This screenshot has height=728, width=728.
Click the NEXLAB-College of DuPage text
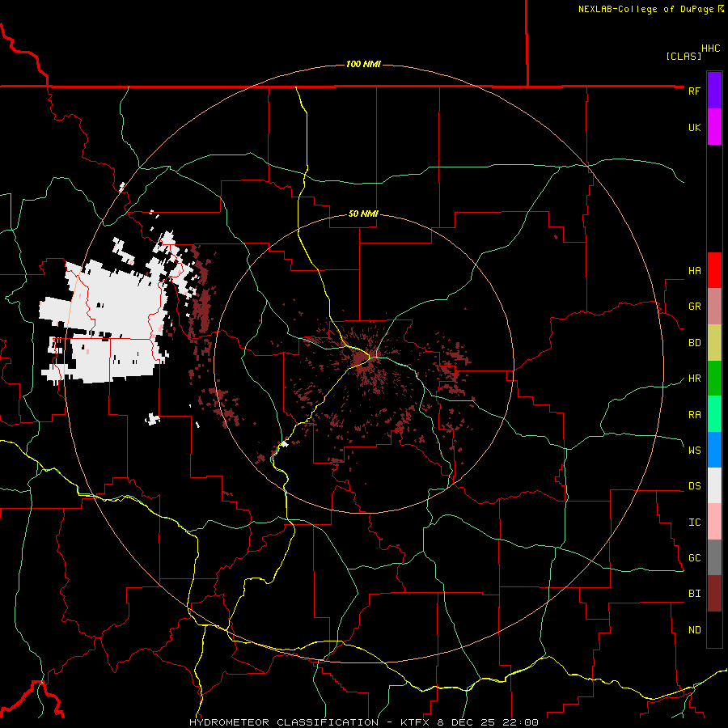pyautogui.click(x=645, y=9)
